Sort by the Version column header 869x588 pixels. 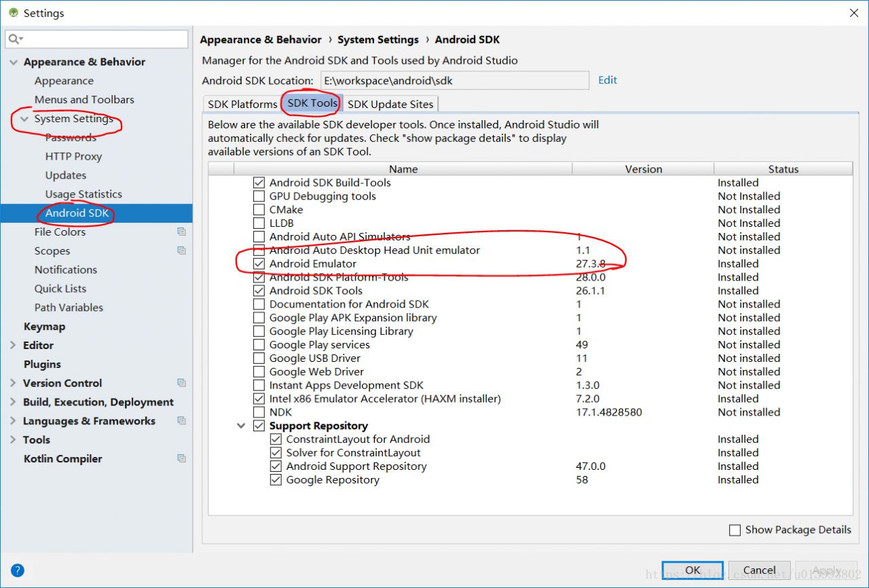[x=643, y=169]
